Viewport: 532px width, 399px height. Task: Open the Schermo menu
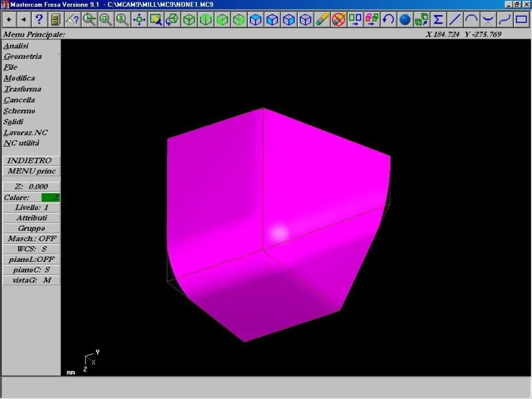click(19, 111)
